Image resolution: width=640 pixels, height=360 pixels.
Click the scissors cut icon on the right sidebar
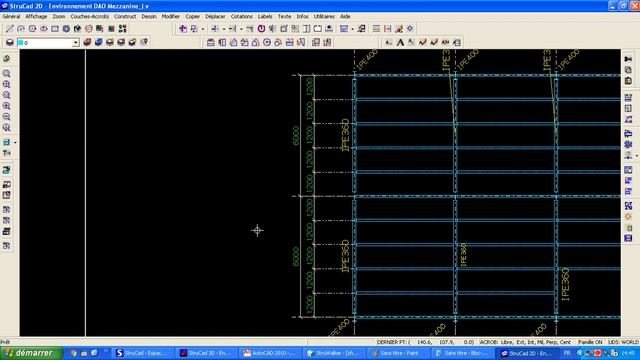pyautogui.click(x=628, y=59)
